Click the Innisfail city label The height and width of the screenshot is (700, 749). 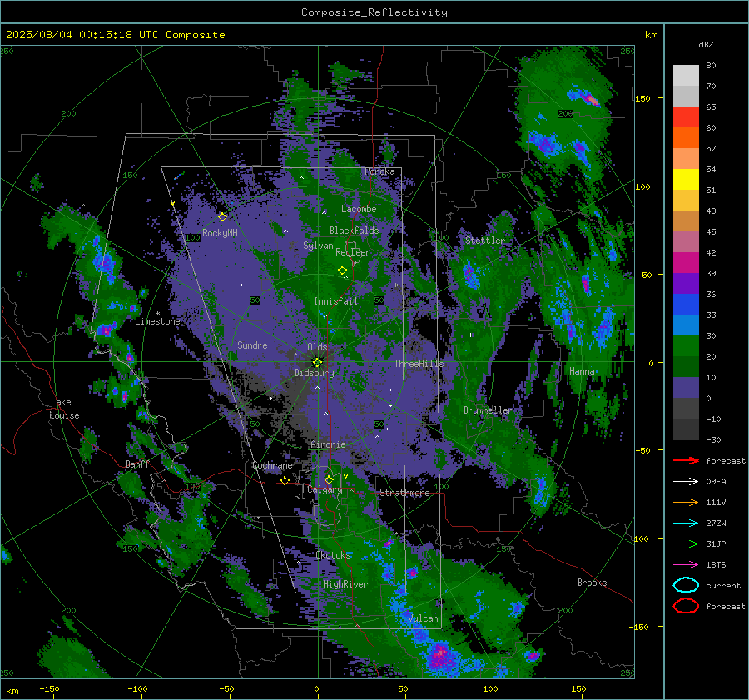[336, 301]
